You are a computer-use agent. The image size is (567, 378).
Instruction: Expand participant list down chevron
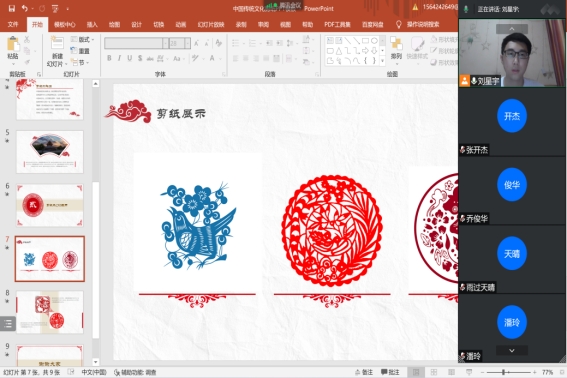(x=512, y=350)
